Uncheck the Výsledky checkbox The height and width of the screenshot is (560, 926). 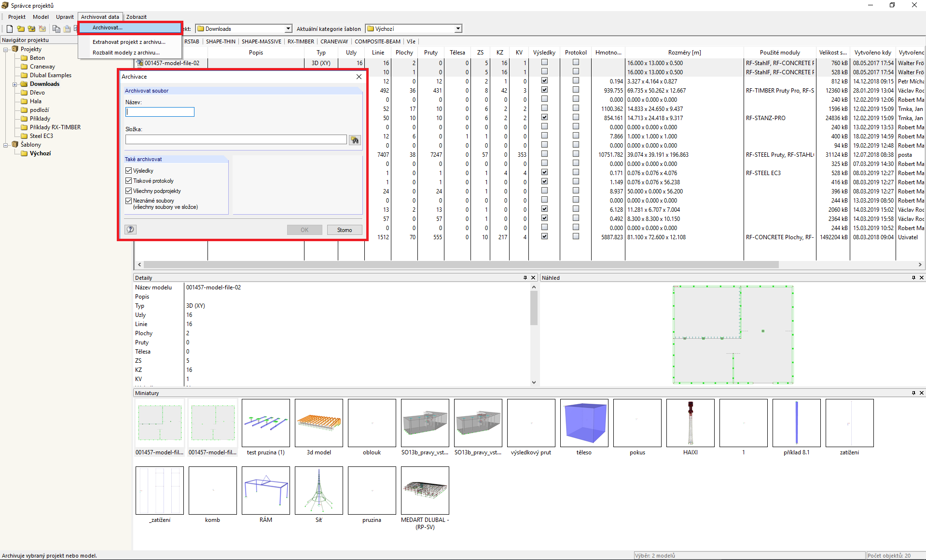tap(128, 170)
